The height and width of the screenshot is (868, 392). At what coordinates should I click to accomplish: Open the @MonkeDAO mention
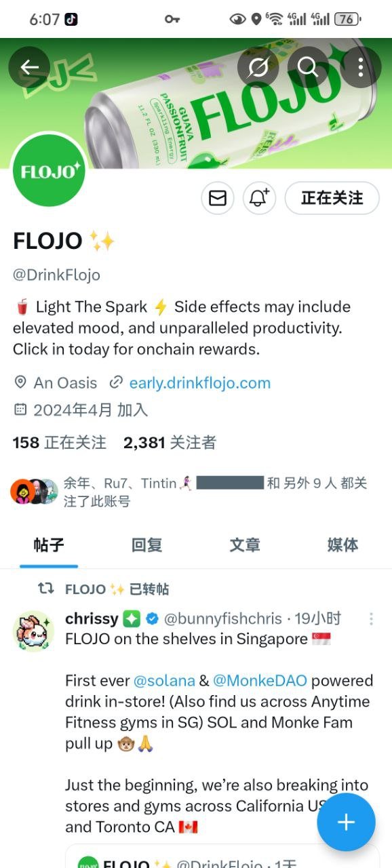click(x=260, y=680)
